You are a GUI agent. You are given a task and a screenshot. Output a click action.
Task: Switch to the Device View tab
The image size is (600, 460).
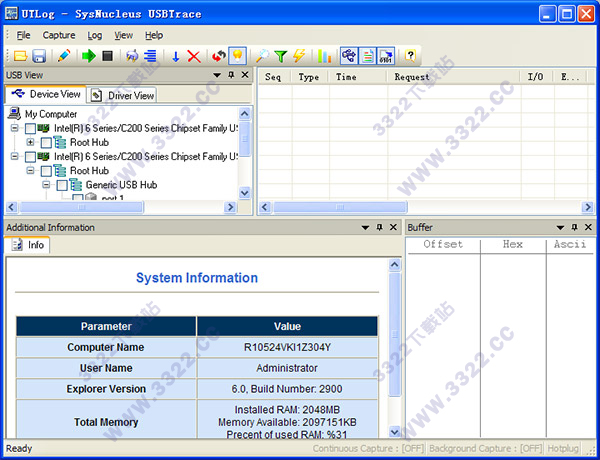(46, 94)
